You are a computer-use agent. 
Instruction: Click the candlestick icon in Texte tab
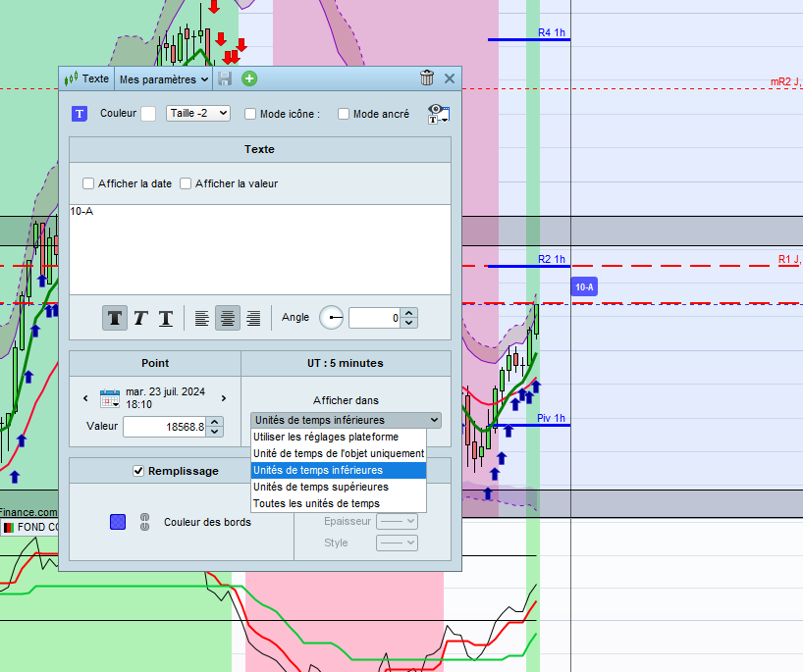tap(71, 78)
